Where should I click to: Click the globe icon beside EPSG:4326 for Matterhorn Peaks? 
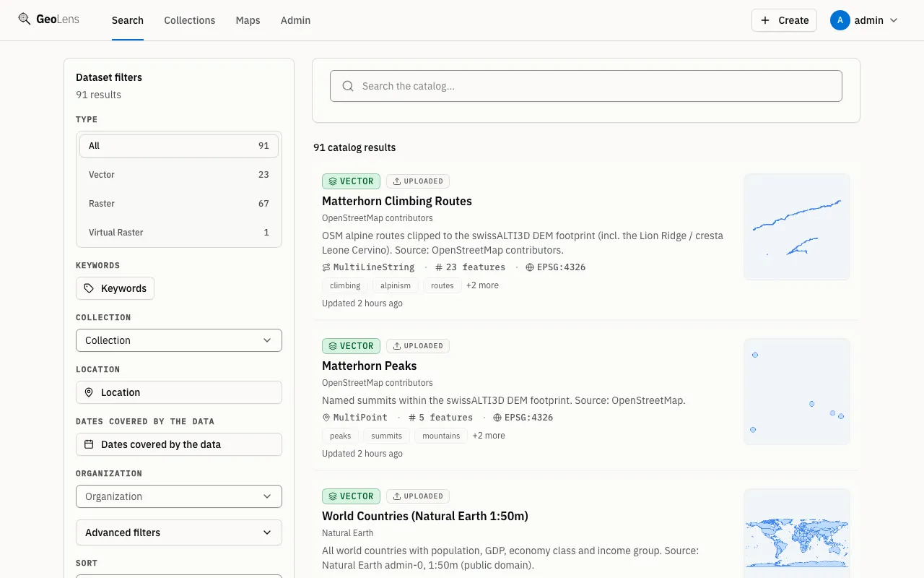tap(497, 418)
